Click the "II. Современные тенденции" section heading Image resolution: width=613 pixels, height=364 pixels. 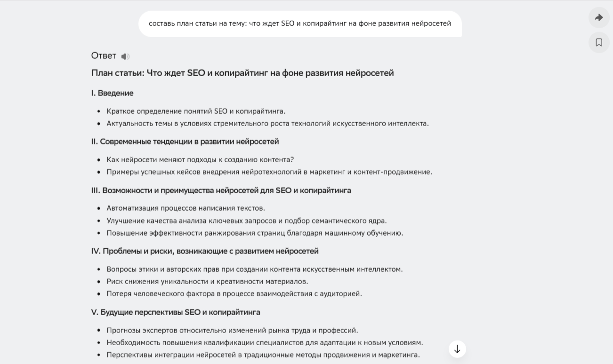pos(185,142)
